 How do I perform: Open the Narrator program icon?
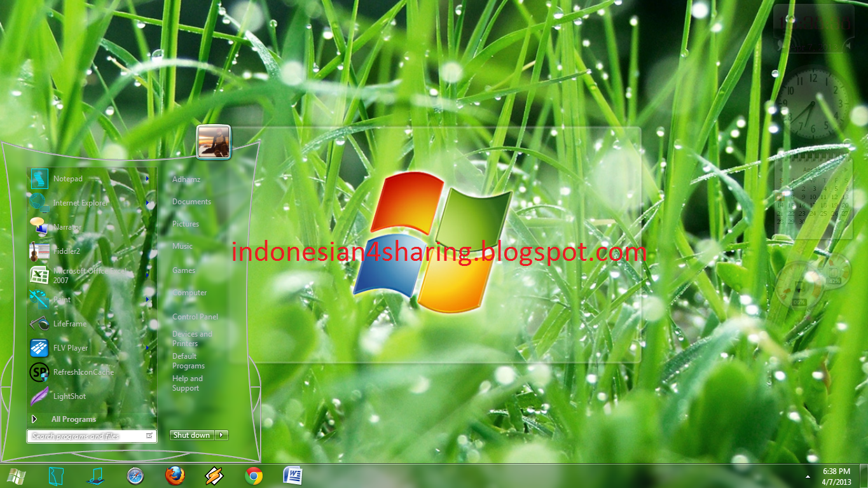click(x=39, y=227)
